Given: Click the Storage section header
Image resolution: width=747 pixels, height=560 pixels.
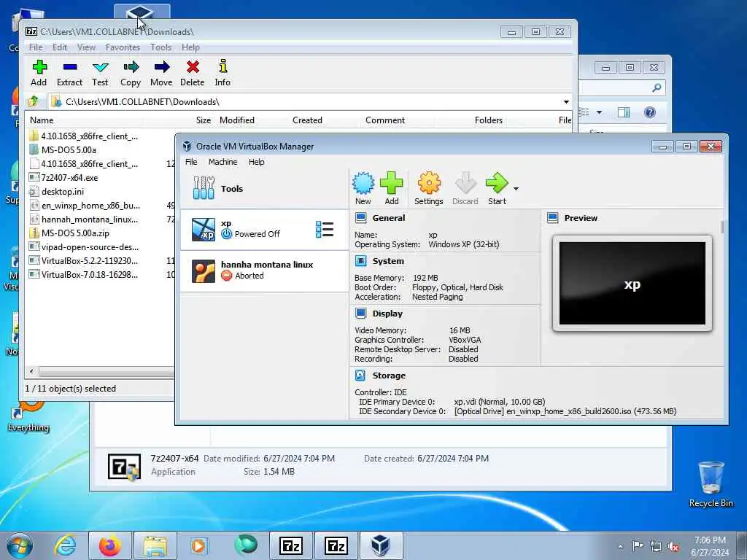Looking at the screenshot, I should pyautogui.click(x=389, y=376).
